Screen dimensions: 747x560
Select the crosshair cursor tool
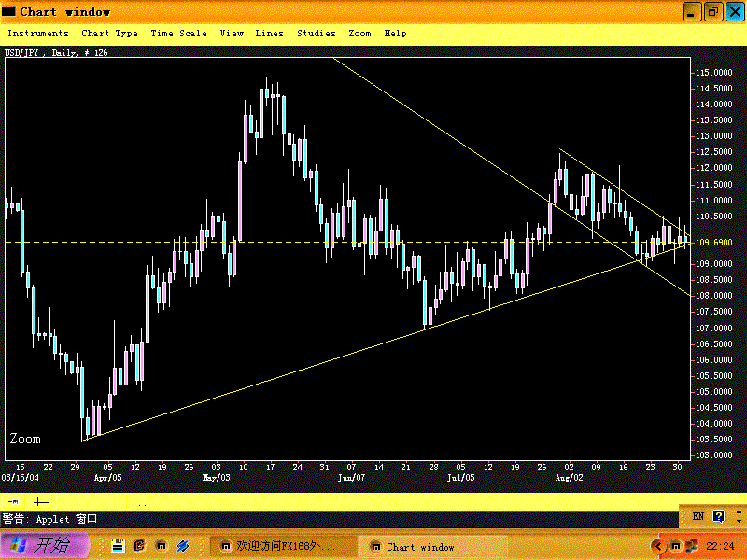coord(41,501)
